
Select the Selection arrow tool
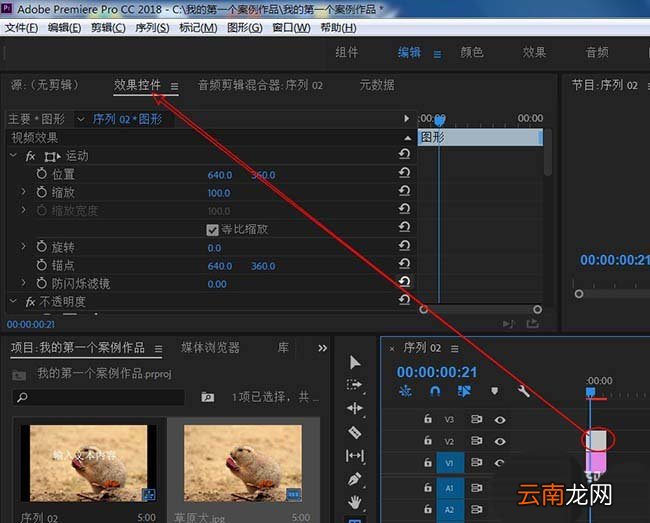tap(355, 362)
